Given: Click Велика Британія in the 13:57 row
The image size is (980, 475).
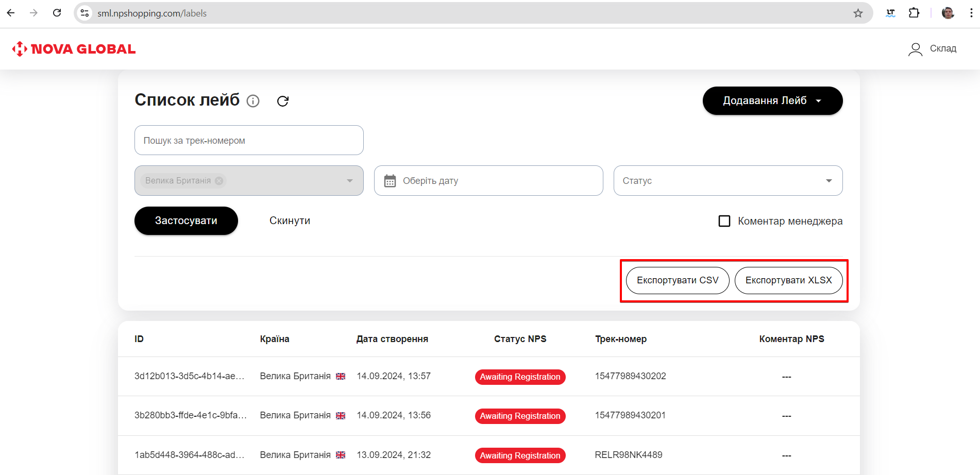Looking at the screenshot, I should tap(295, 376).
